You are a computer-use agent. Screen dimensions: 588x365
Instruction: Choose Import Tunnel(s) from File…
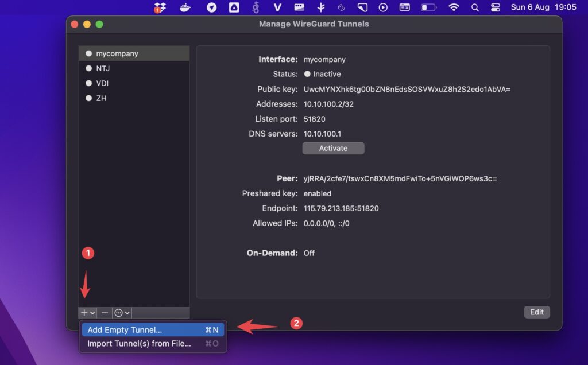[x=153, y=344]
